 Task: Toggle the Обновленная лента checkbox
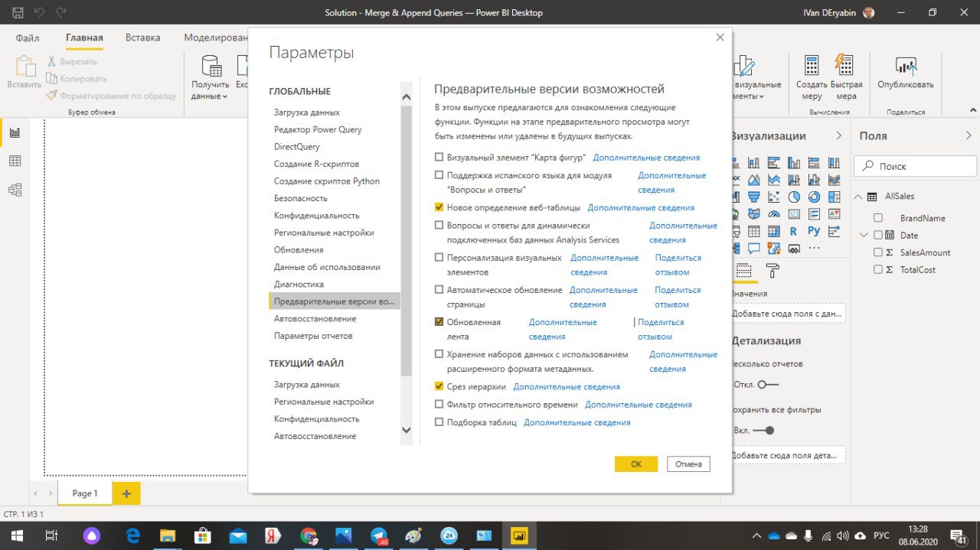pos(439,322)
